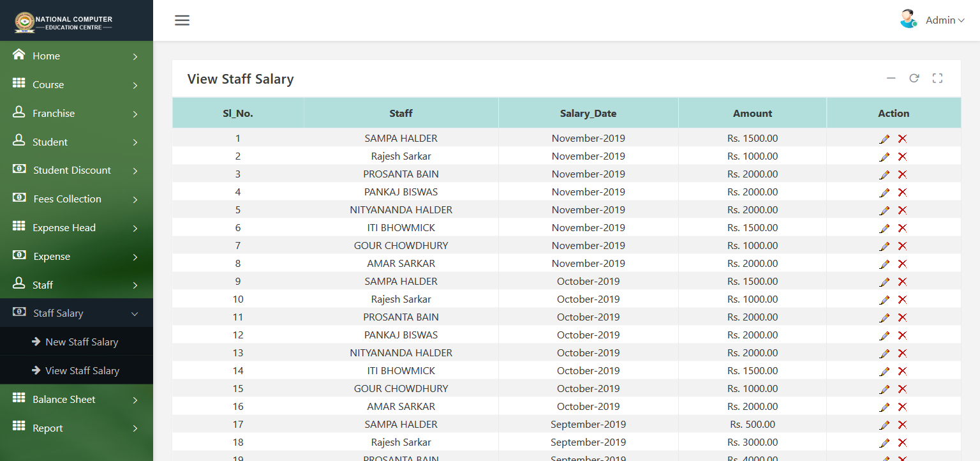Open the Home sidebar menu
The width and height of the screenshot is (980, 461).
(77, 56)
